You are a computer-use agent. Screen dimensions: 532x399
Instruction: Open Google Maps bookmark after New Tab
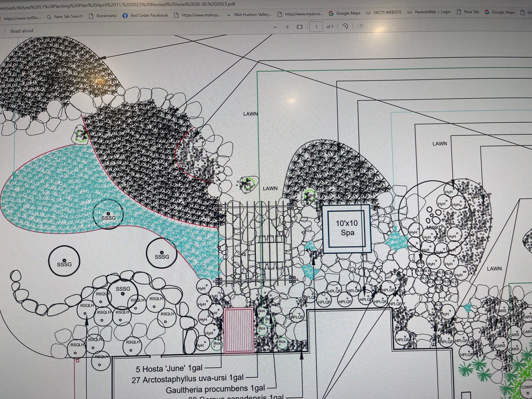point(500,12)
